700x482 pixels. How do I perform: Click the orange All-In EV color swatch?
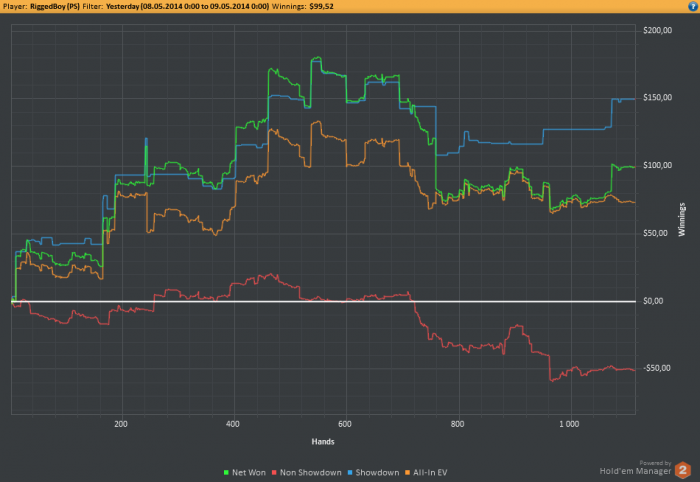408,472
